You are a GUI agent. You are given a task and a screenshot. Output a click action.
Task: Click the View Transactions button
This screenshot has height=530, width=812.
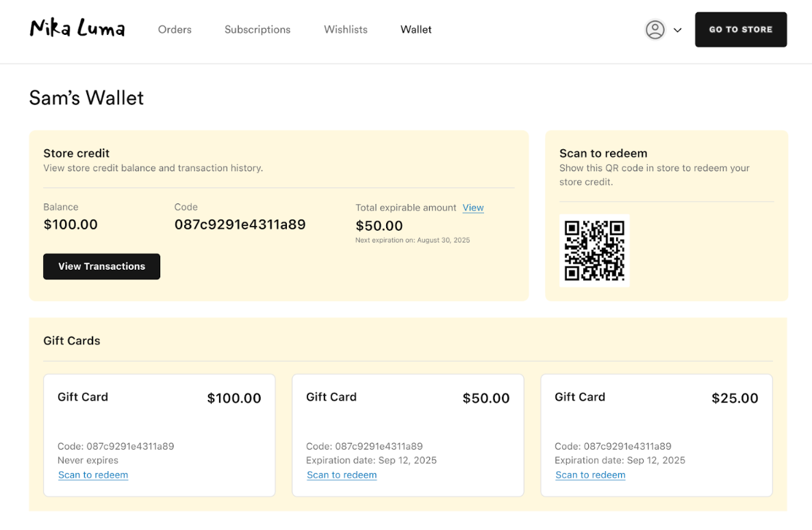pos(101,266)
